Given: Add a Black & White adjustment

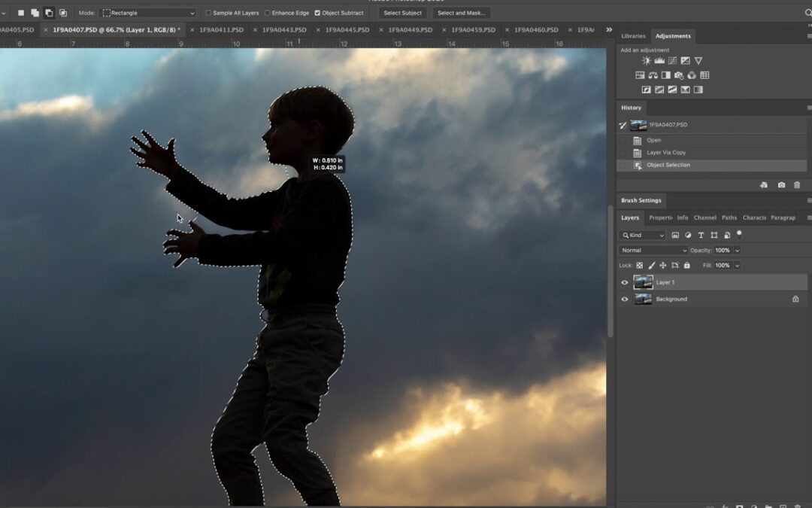Looking at the screenshot, I should click(666, 75).
